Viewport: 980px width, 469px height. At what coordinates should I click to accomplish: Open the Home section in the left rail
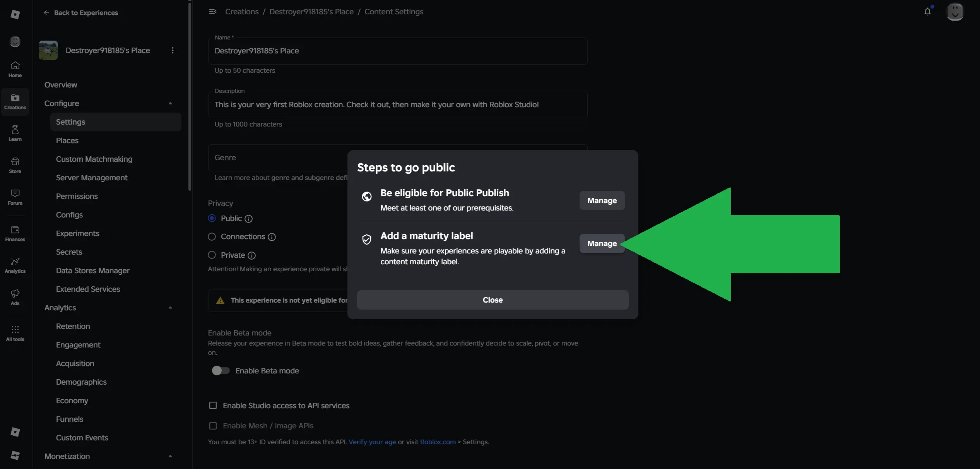(x=15, y=69)
